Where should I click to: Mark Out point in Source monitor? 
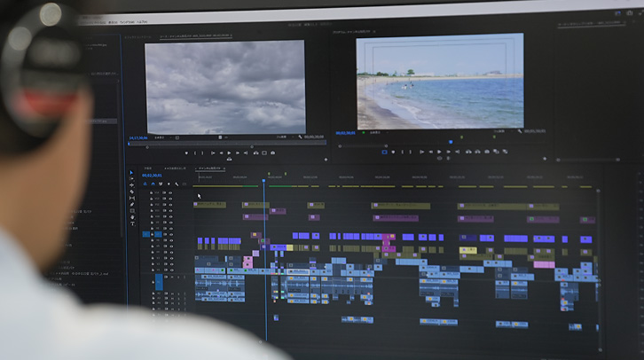click(x=202, y=153)
